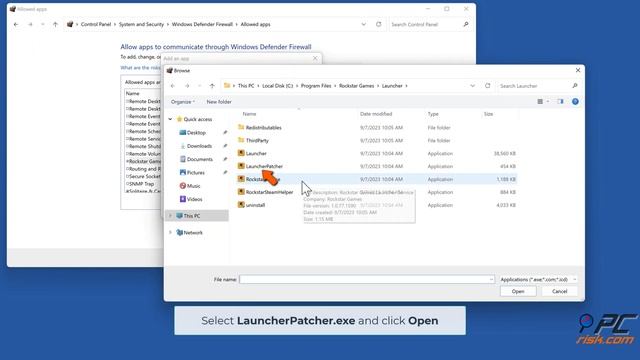Viewport: 640px width, 360px height.
Task: Open Help from the blue question icon
Action: click(x=575, y=102)
